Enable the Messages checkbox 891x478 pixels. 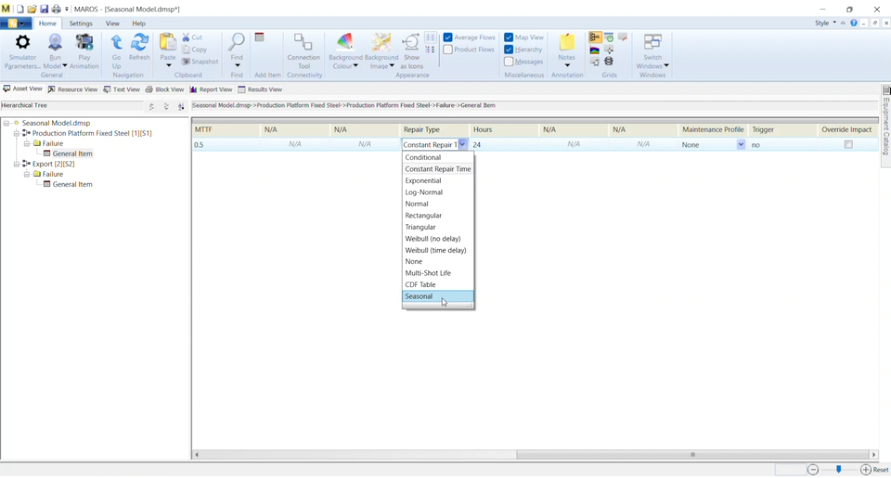[x=509, y=61]
